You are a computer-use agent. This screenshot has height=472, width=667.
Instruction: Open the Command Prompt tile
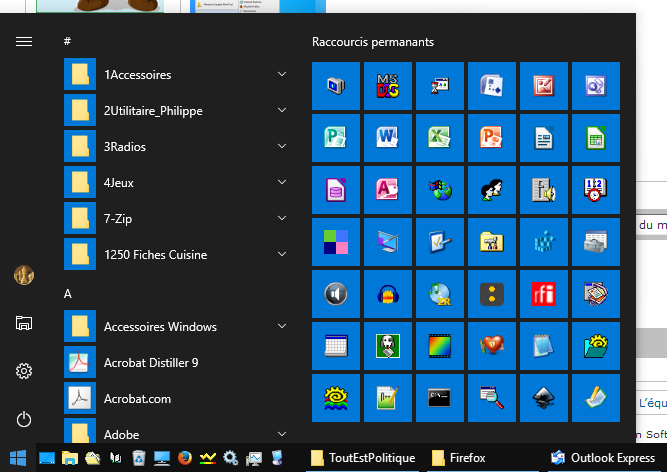point(438,398)
